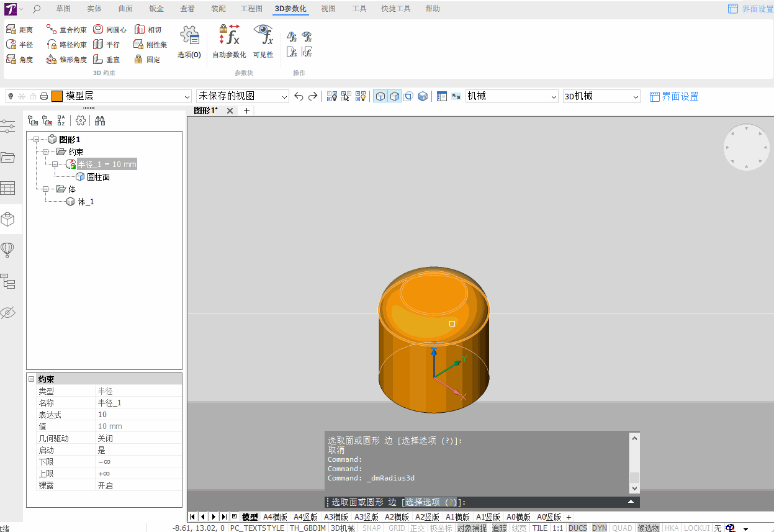Click the view navigation compass ring

(x=747, y=147)
